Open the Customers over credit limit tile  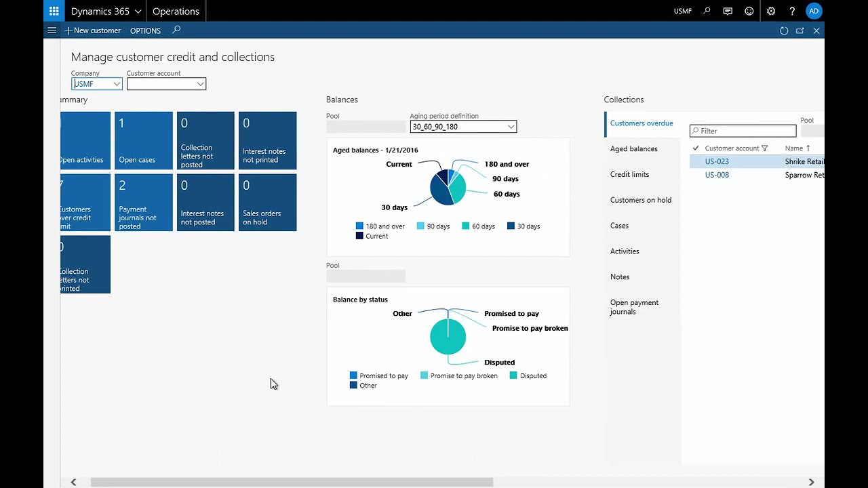[85, 203]
